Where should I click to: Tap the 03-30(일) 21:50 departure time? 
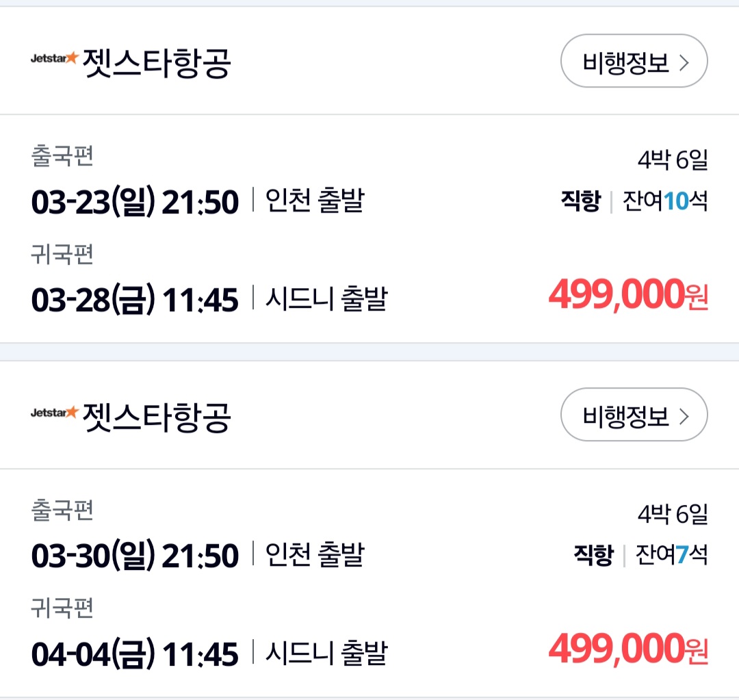point(135,556)
